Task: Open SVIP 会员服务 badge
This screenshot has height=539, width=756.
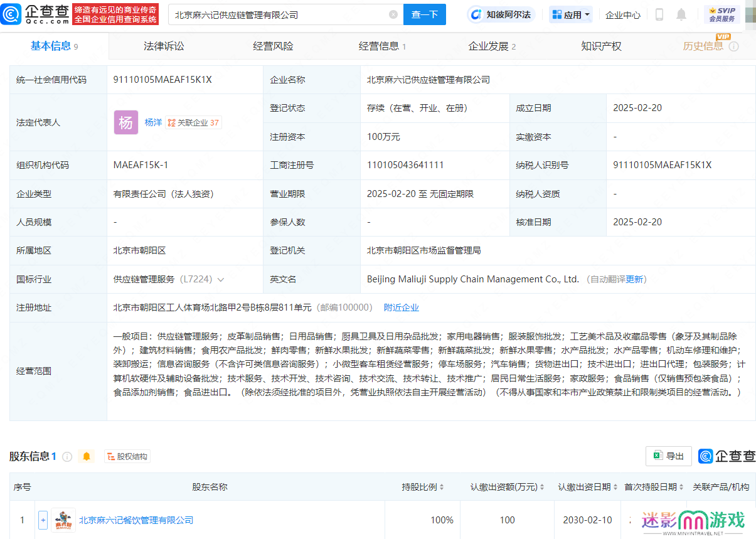Action: [x=721, y=14]
